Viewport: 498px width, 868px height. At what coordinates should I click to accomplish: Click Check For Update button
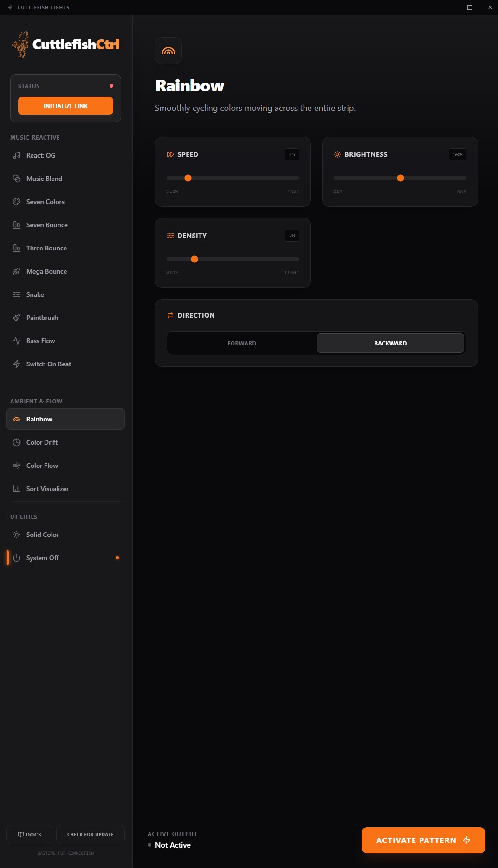tap(91, 835)
